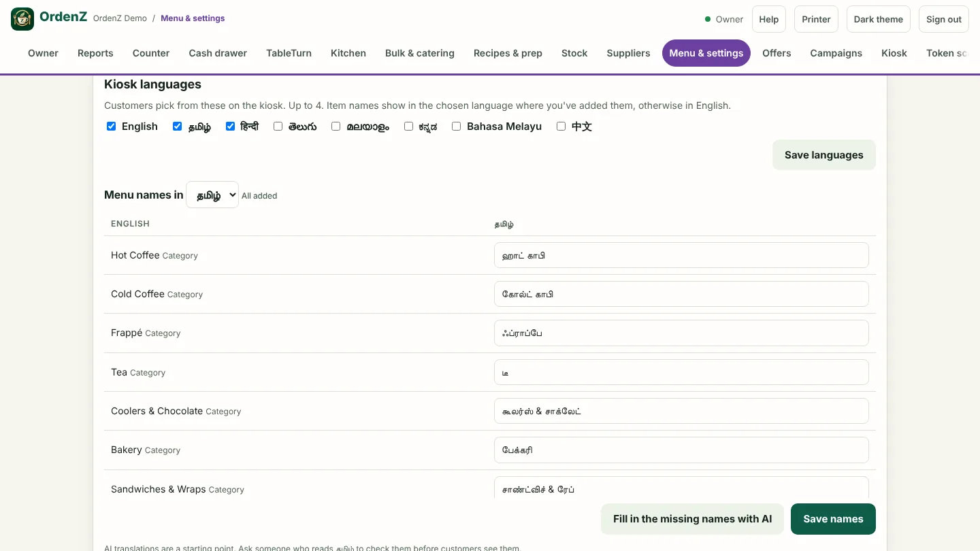Open the Reports tab
Image resolution: width=980 pixels, height=551 pixels.
point(95,53)
